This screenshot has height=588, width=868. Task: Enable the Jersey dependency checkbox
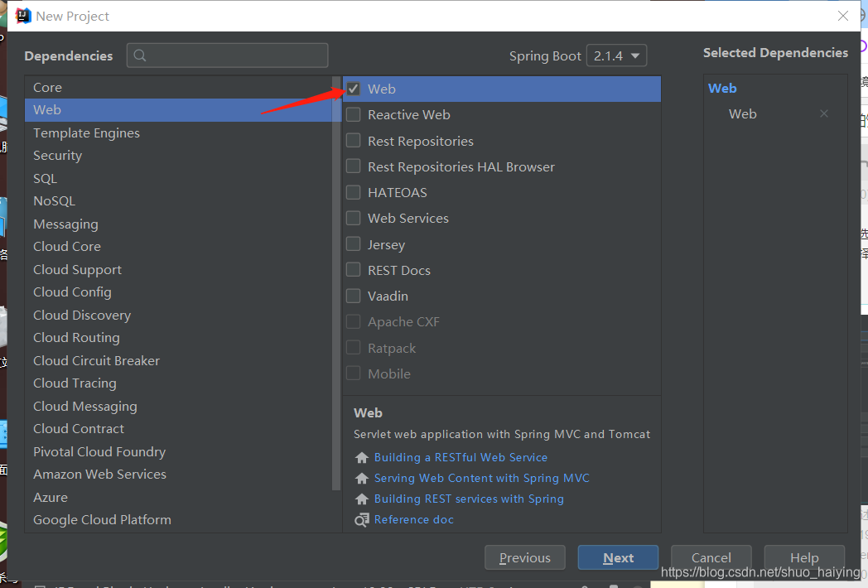(353, 244)
